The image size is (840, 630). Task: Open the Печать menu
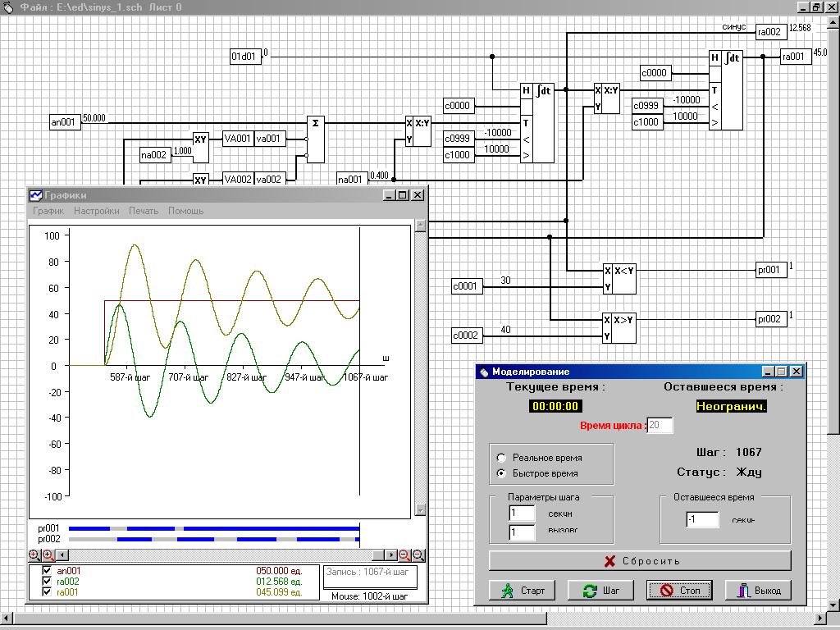[x=144, y=211]
